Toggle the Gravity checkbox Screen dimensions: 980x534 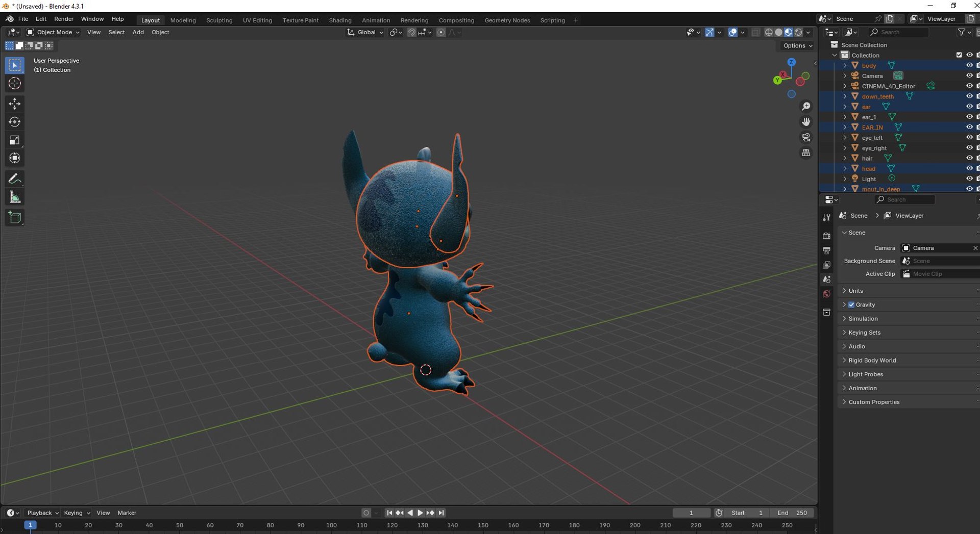851,304
